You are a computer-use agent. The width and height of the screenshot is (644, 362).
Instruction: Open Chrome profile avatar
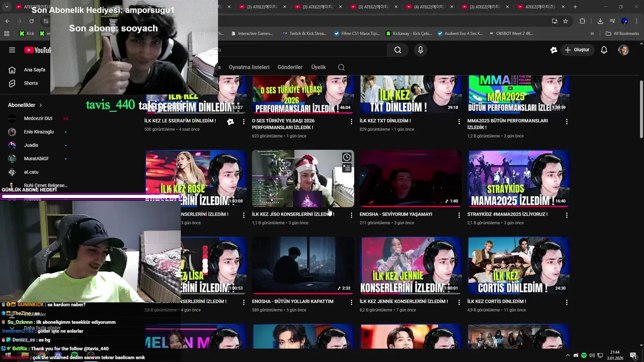click(x=624, y=21)
